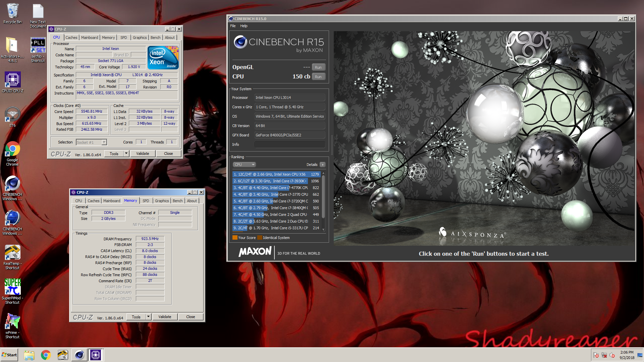Click Close button in top CPU-Z window
Screen dimensions: 644x362
168,154
